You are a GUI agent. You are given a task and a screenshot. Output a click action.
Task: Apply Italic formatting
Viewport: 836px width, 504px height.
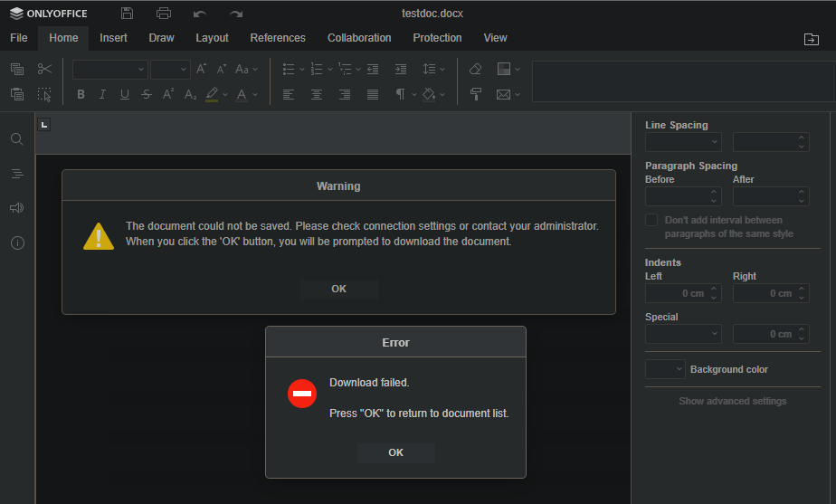click(x=102, y=94)
